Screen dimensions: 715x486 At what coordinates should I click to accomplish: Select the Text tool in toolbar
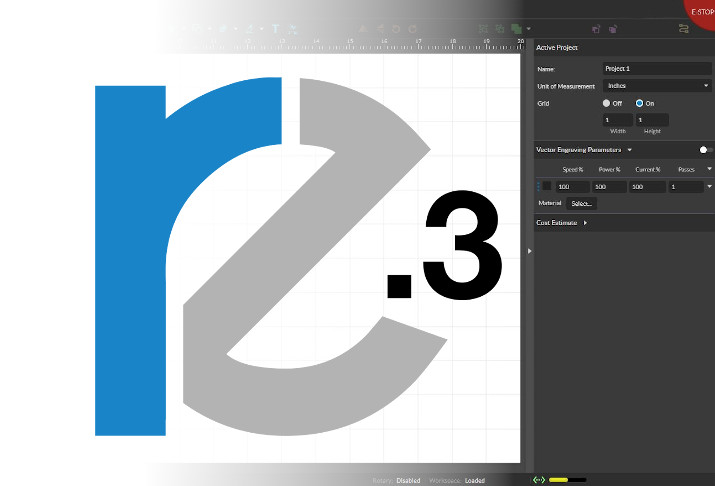276,29
